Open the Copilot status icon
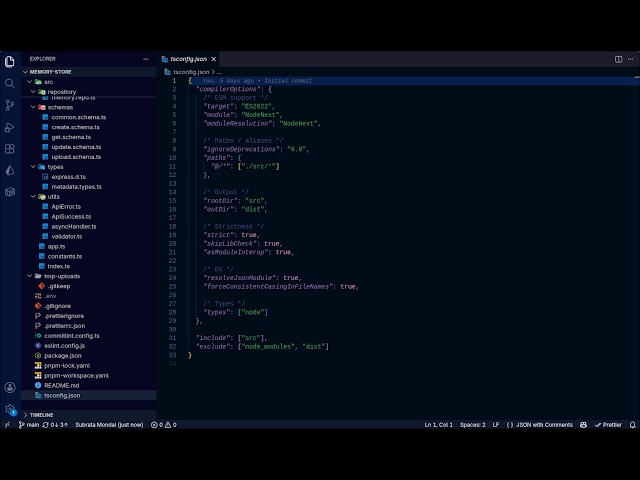This screenshot has width=640, height=480. 583,425
